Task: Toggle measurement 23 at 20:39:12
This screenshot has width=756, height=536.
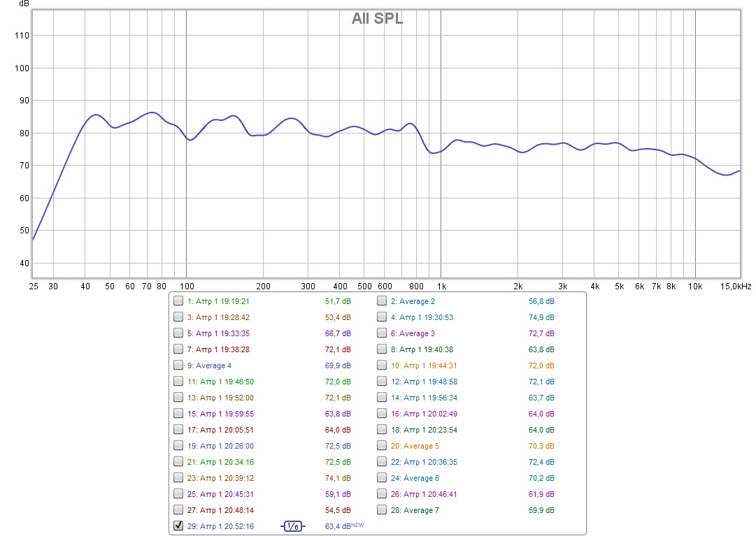Action: tap(178, 478)
